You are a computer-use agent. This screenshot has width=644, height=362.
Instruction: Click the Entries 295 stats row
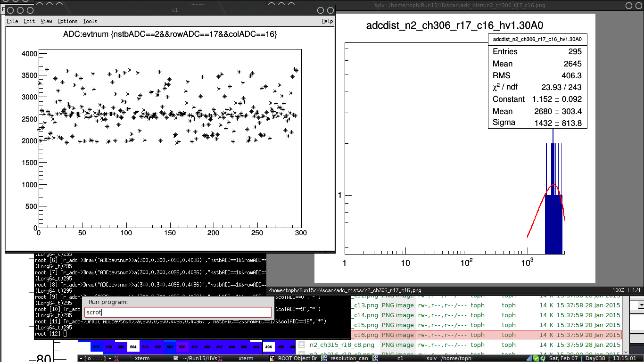[x=537, y=52]
